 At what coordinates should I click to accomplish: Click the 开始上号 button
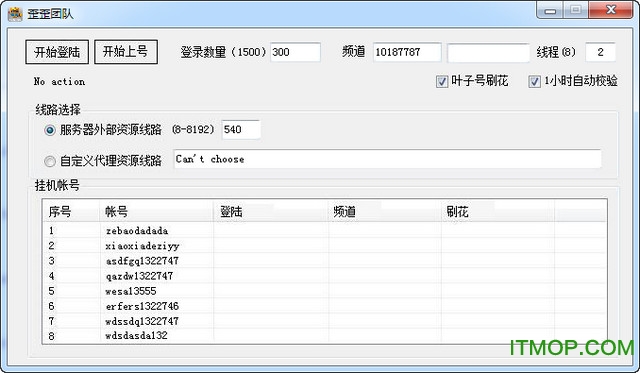coord(126,52)
